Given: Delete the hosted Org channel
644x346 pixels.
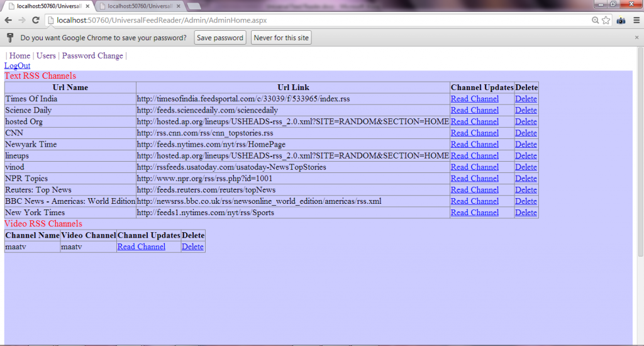Looking at the screenshot, I should pyautogui.click(x=526, y=121).
